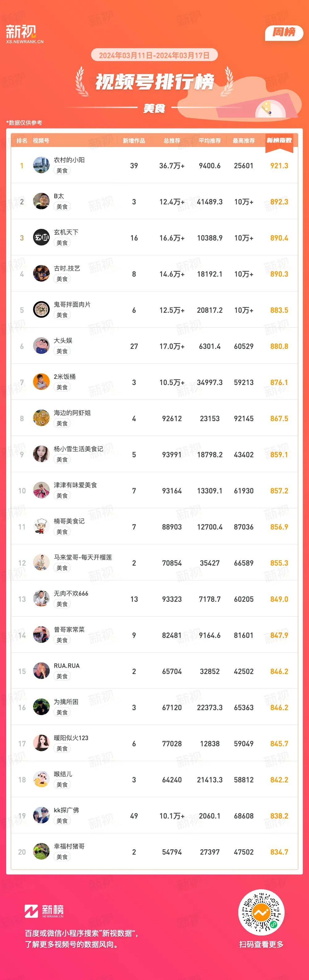
Task: Click the 平均推荐 column header
Action: [x=210, y=141]
